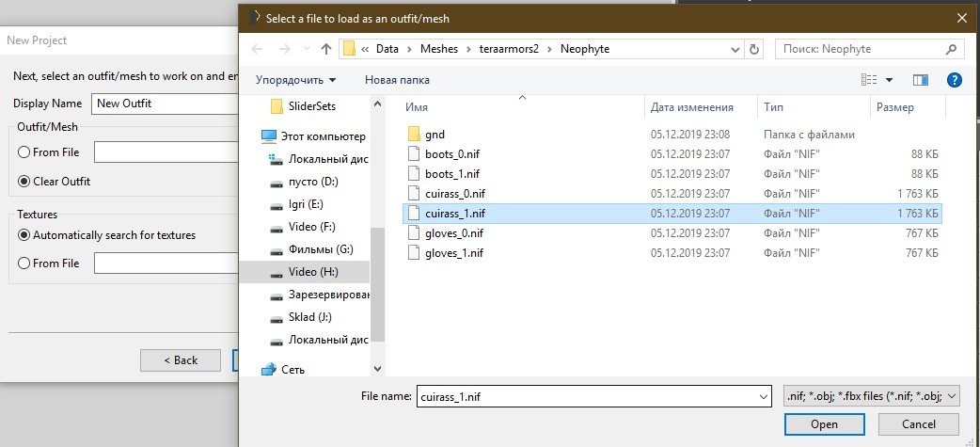This screenshot has height=447, width=980.
Task: Open the File name history dropdown
Action: (763, 397)
